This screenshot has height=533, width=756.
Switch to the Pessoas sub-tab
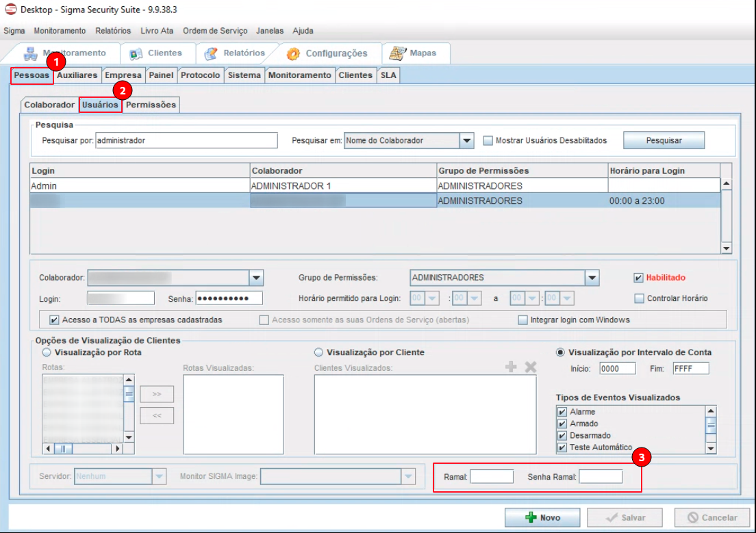tap(32, 75)
